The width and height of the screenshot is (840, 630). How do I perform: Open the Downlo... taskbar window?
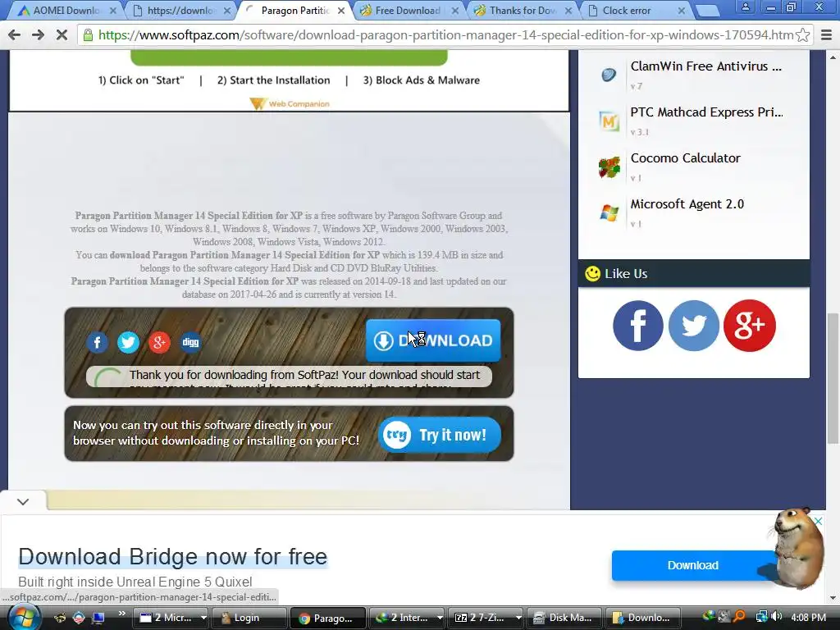(642, 618)
